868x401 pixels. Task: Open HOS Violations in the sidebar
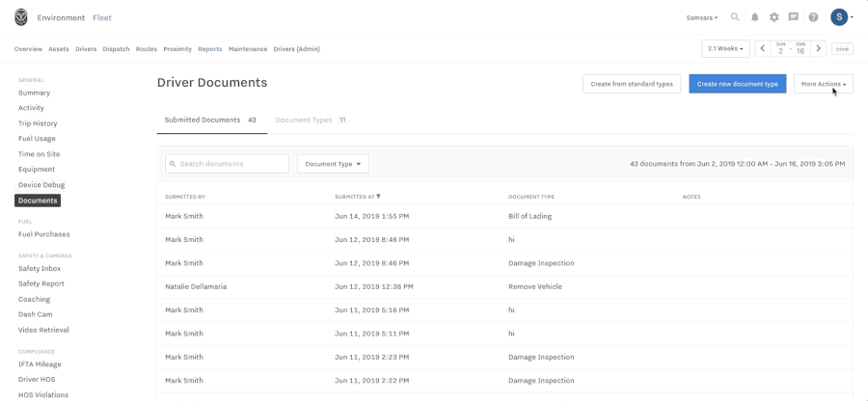[43, 395]
